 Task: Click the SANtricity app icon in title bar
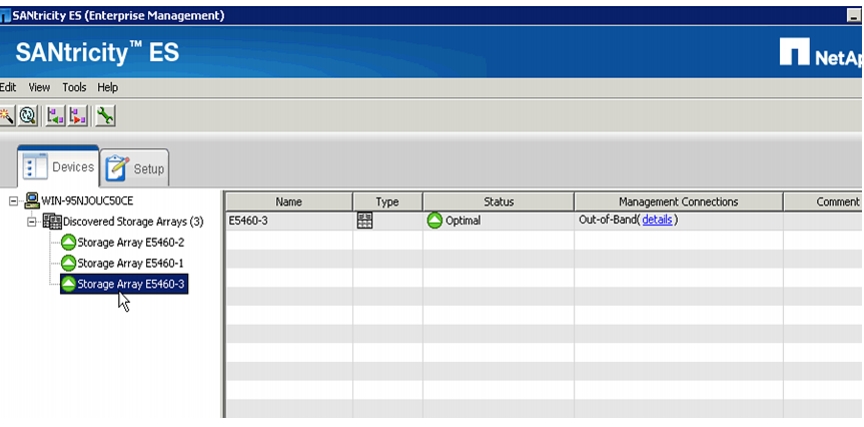tap(6, 16)
